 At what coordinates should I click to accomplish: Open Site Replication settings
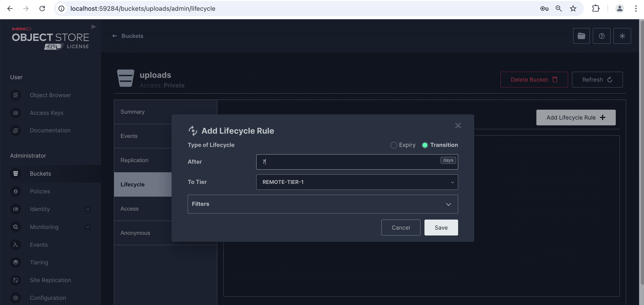pyautogui.click(x=50, y=280)
